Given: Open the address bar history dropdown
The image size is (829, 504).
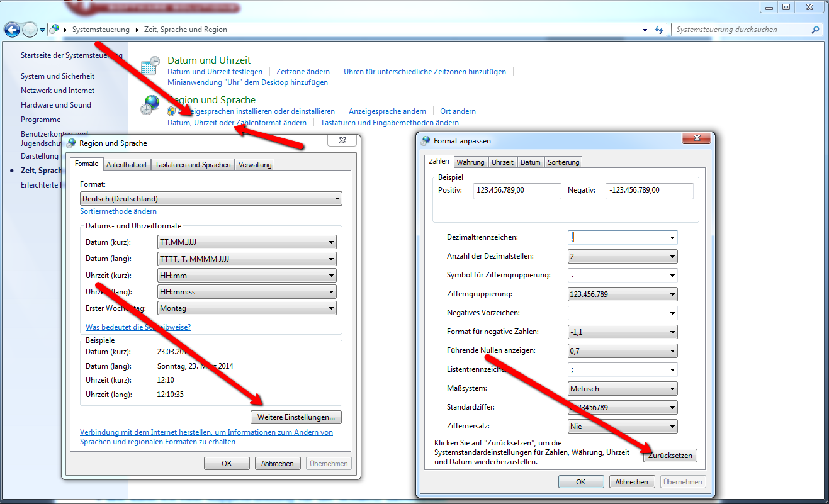Looking at the screenshot, I should coord(645,30).
